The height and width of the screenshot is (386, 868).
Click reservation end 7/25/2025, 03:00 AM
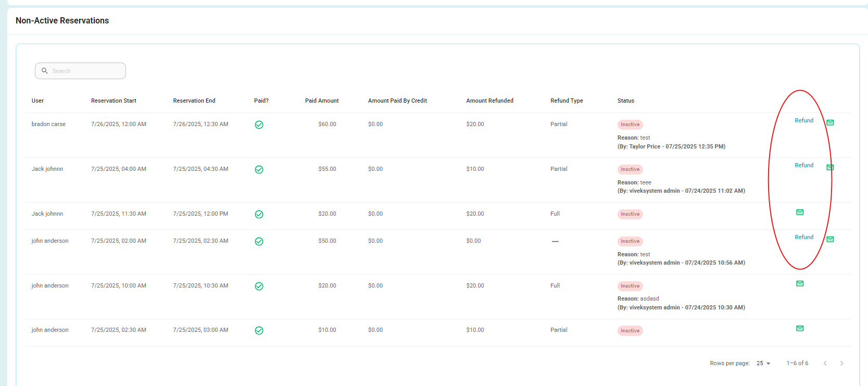(x=200, y=330)
